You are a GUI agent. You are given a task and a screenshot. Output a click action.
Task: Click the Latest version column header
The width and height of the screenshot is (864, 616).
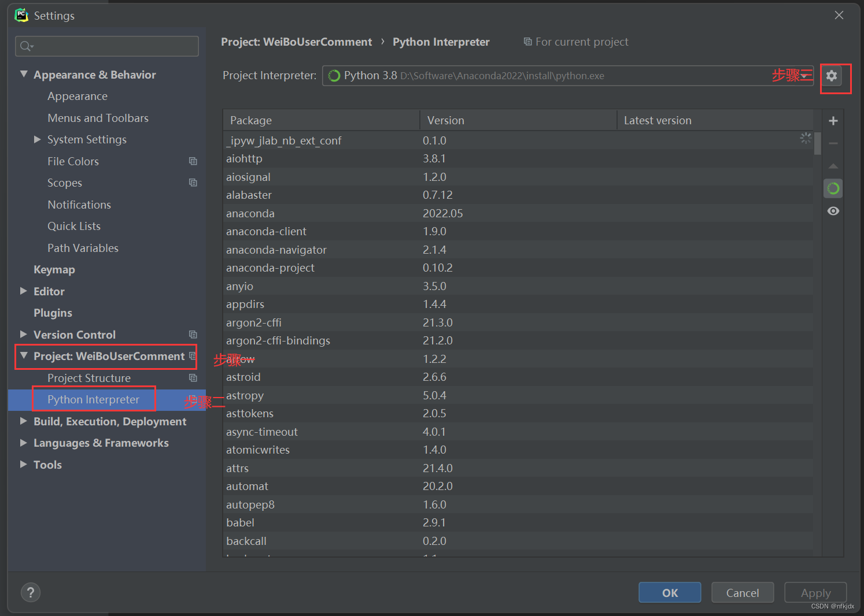[715, 120]
